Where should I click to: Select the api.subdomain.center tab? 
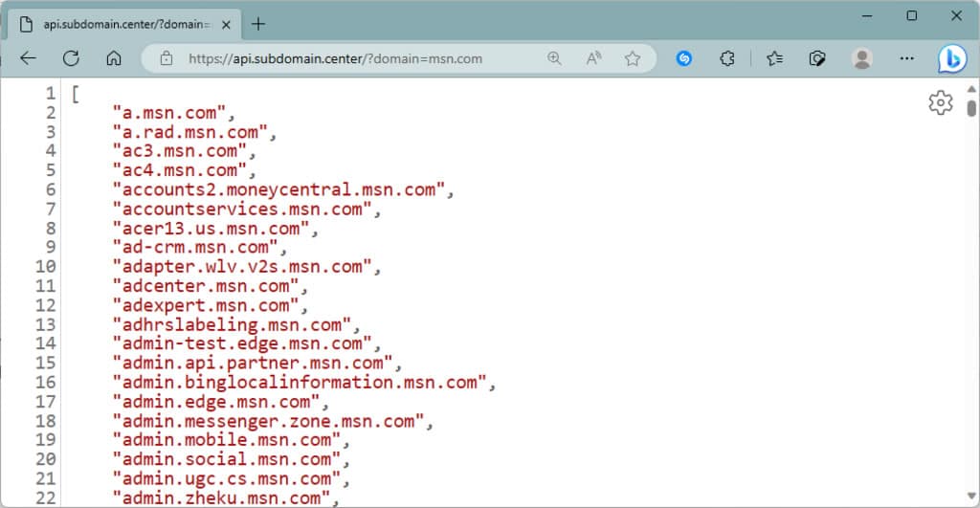click(123, 25)
